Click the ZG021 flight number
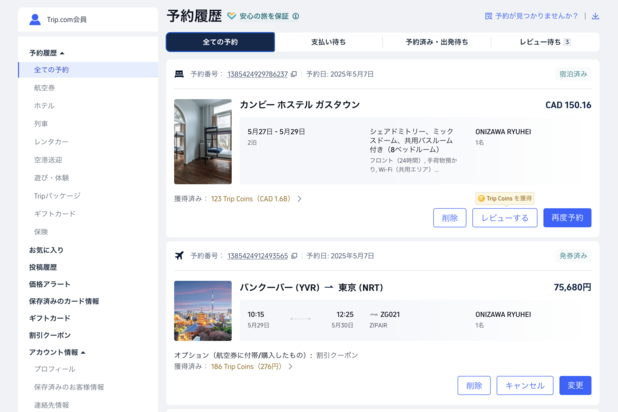 390,314
